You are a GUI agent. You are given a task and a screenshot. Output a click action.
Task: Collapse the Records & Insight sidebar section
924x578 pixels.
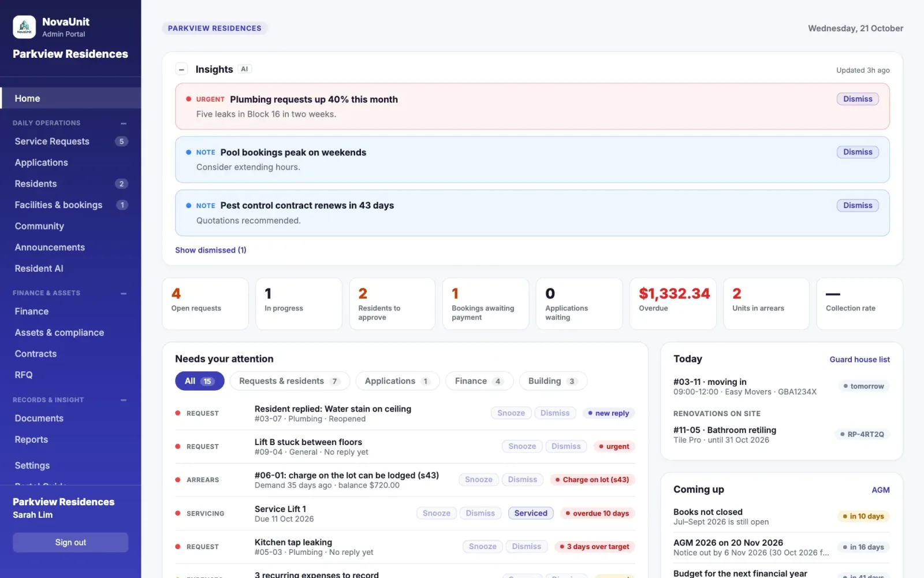pos(124,400)
